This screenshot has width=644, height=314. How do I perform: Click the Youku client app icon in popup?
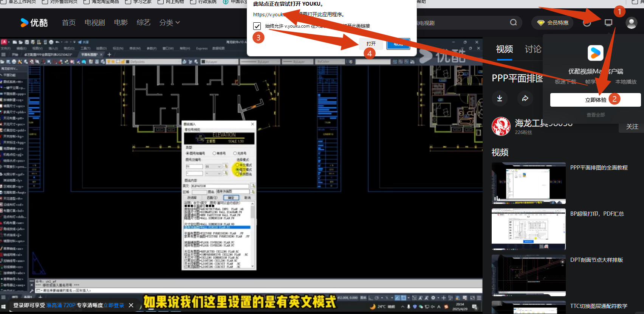click(x=596, y=53)
